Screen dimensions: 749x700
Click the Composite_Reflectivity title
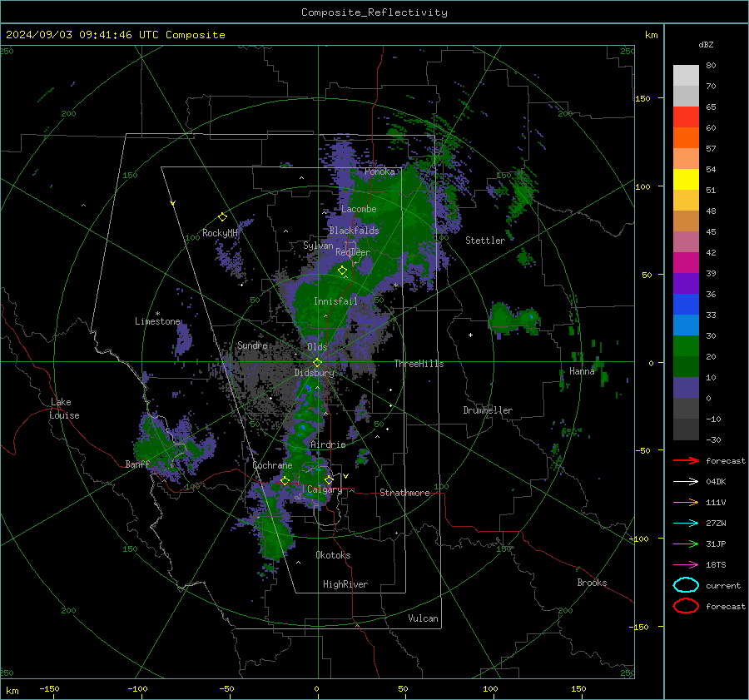(374, 12)
